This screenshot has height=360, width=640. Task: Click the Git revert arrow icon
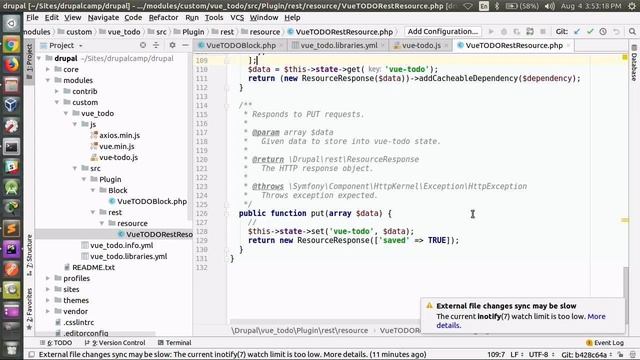pyautogui.click(x=616, y=31)
